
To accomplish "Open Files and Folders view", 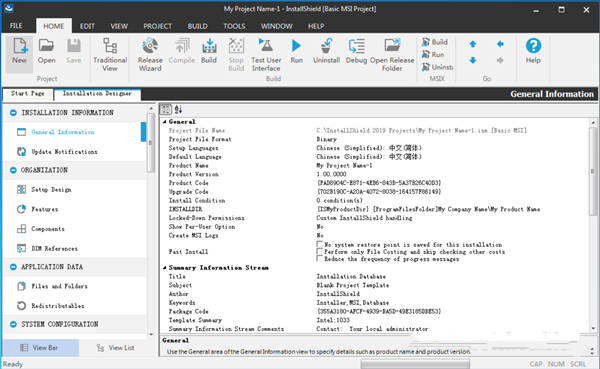I will coord(59,286).
